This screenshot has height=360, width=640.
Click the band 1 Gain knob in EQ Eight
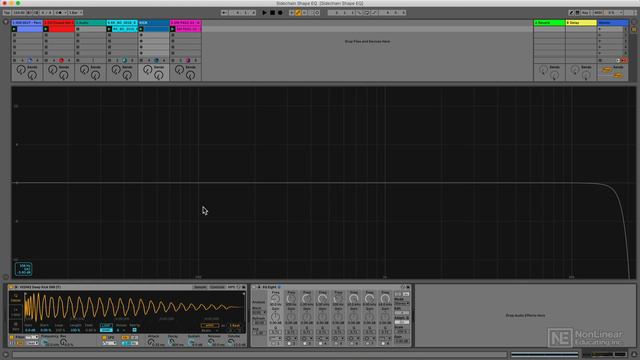(x=276, y=316)
